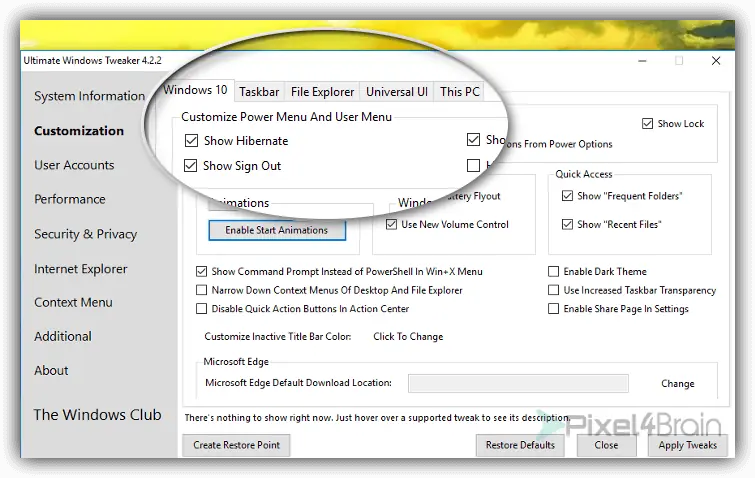
Task: Click the Close button at bottom
Action: pos(606,445)
